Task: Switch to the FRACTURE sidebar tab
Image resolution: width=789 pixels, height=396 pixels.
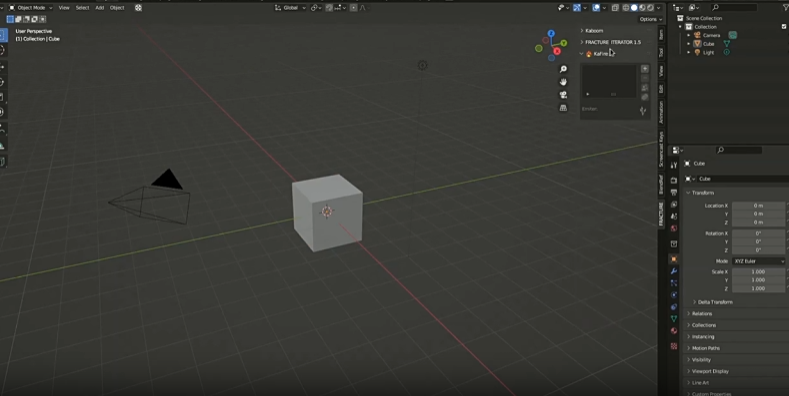Action: (x=661, y=214)
